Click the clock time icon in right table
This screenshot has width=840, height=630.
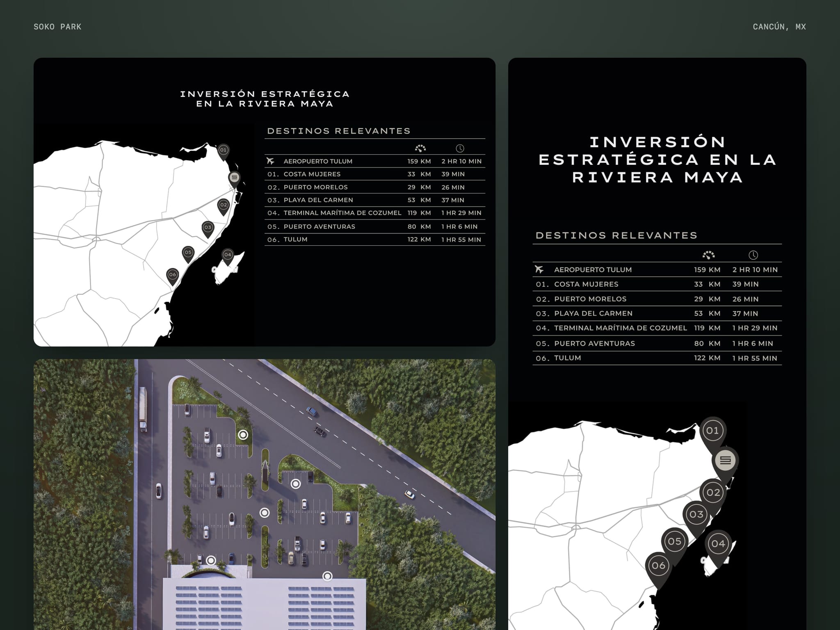click(x=753, y=255)
